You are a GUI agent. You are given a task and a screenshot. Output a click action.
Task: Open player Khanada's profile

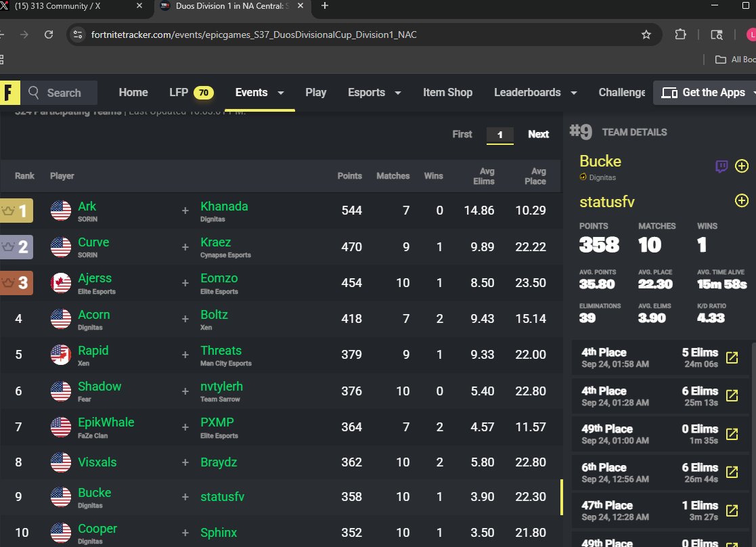tap(224, 206)
